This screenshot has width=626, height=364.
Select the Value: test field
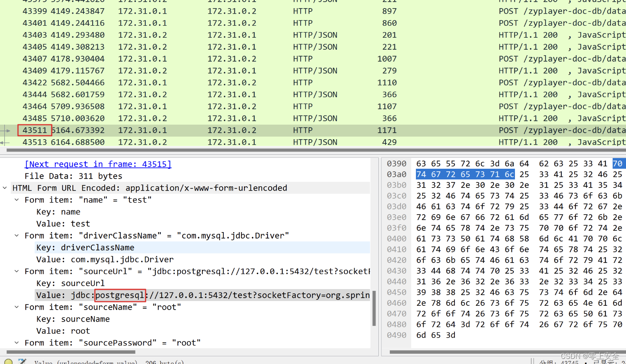pyautogui.click(x=63, y=224)
